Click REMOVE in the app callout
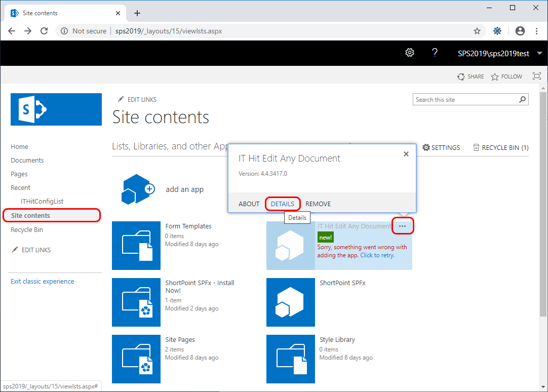This screenshot has height=392, width=548. click(x=318, y=204)
